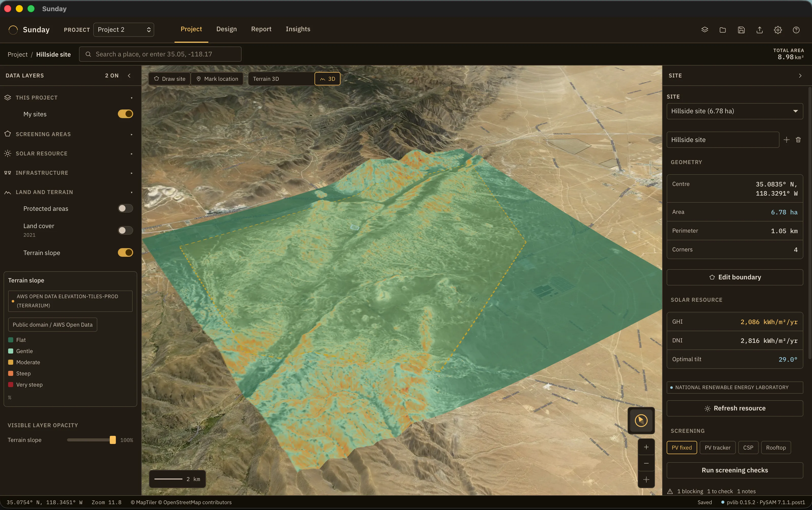Click the export upload icon
The height and width of the screenshot is (510, 812).
pos(759,30)
